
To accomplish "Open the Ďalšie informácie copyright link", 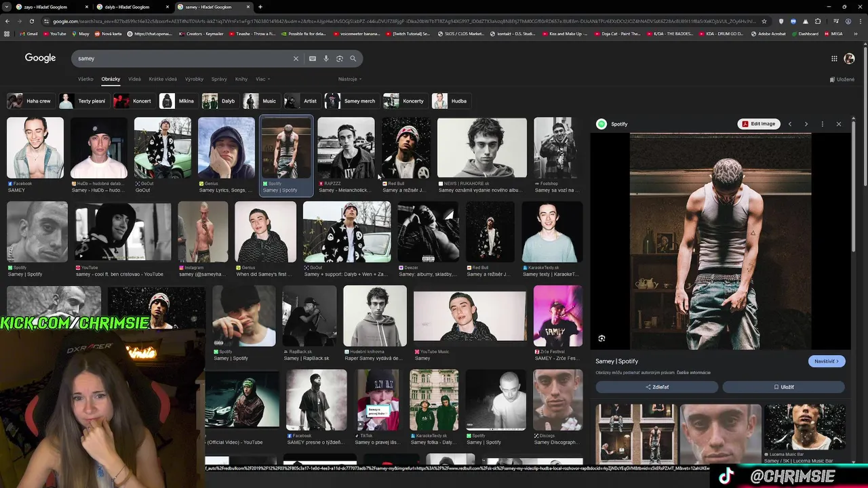I will click(x=694, y=373).
